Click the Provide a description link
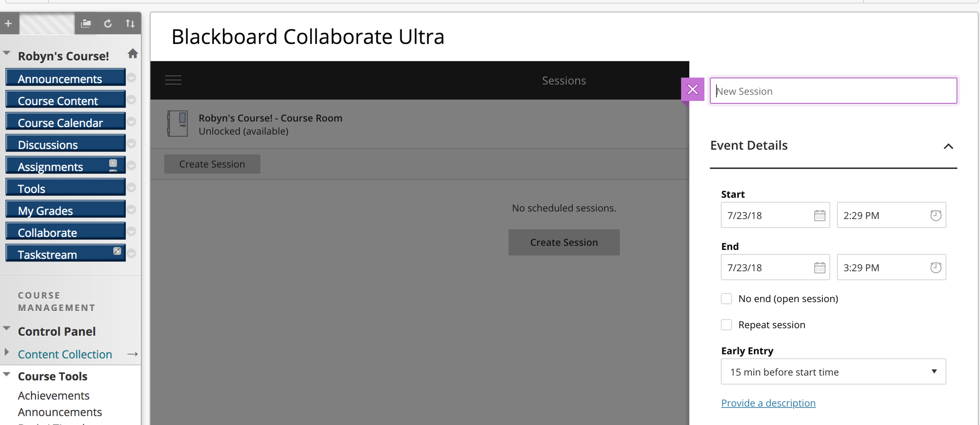 pyautogui.click(x=768, y=403)
